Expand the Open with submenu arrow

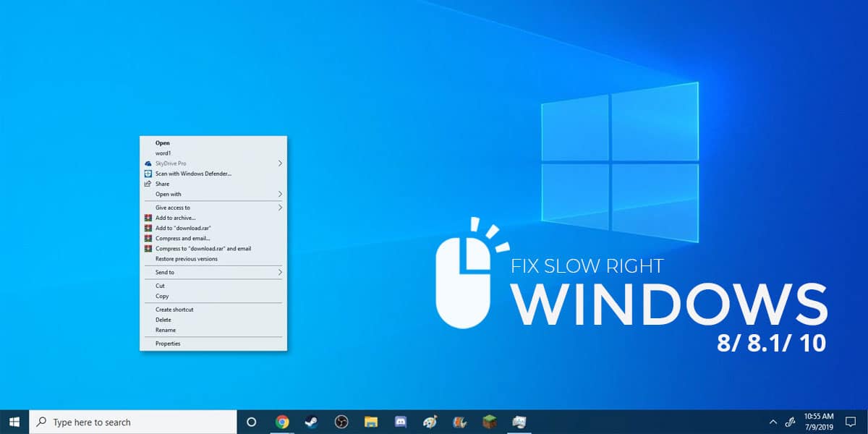pos(280,194)
